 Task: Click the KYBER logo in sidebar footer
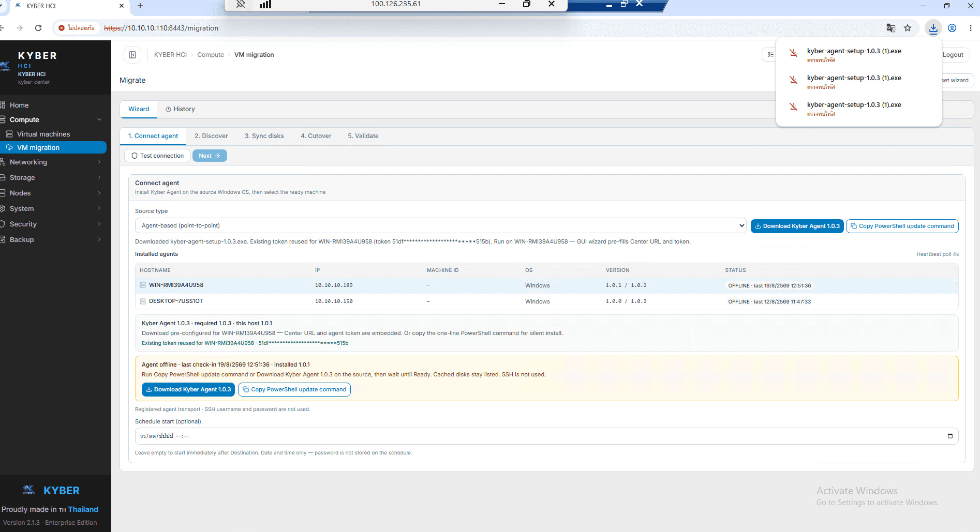[51, 490]
